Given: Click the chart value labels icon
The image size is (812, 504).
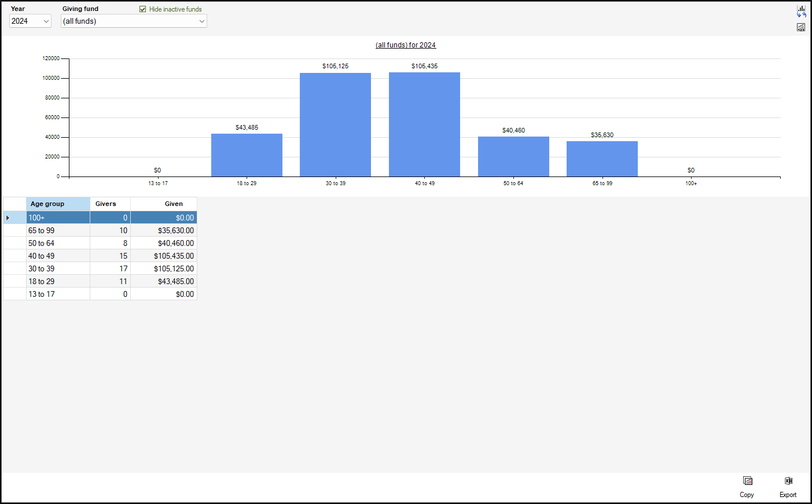Looking at the screenshot, I should 801,27.
